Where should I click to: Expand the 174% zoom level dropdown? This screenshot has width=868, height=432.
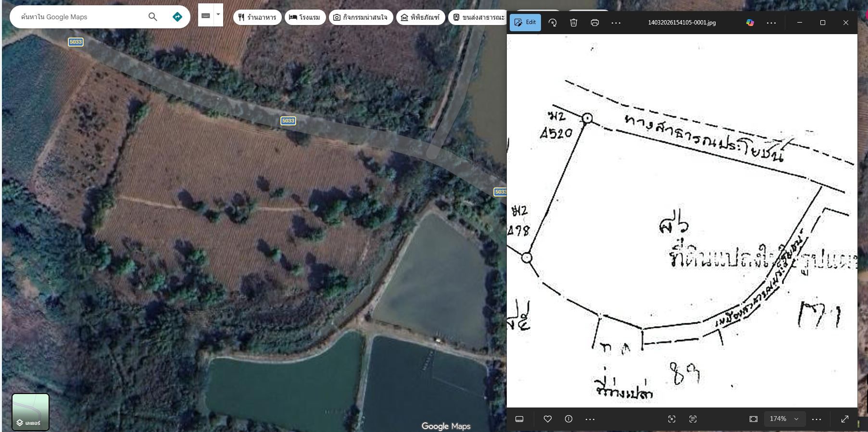(x=784, y=419)
